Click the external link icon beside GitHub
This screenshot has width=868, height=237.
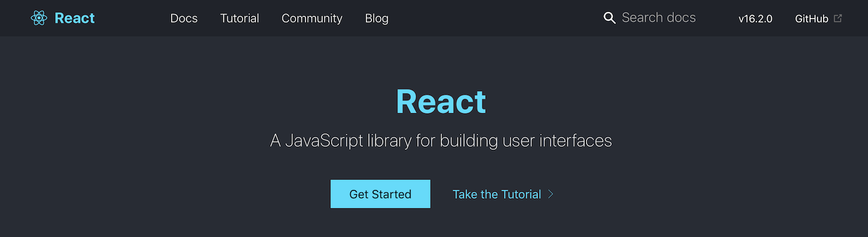pos(838,18)
